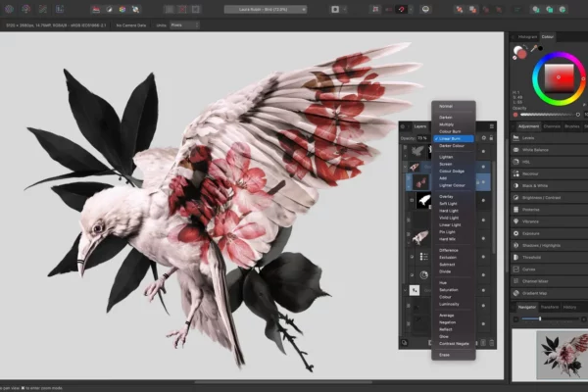
Task: Toggle visibility dot of top layer
Action: (483, 151)
